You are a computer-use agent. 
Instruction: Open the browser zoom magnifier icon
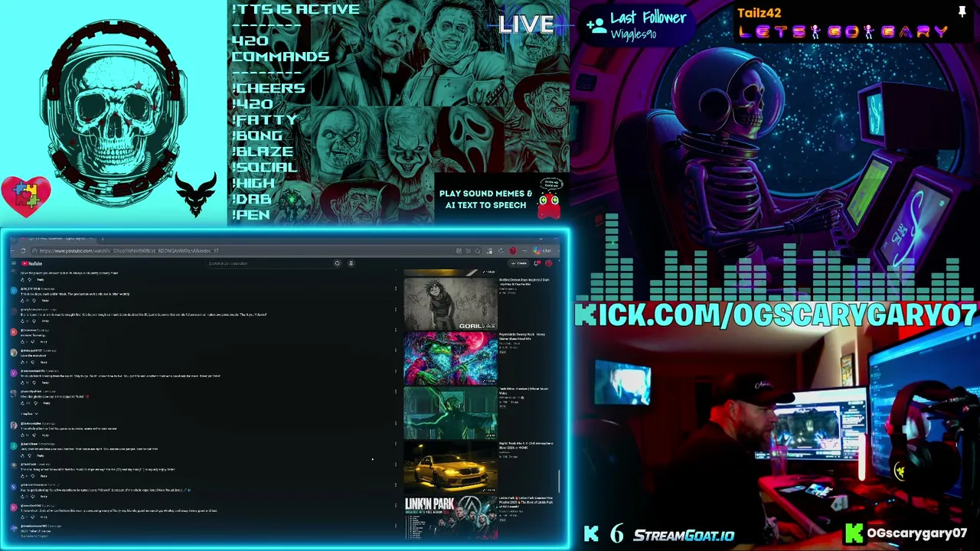pyautogui.click(x=468, y=251)
